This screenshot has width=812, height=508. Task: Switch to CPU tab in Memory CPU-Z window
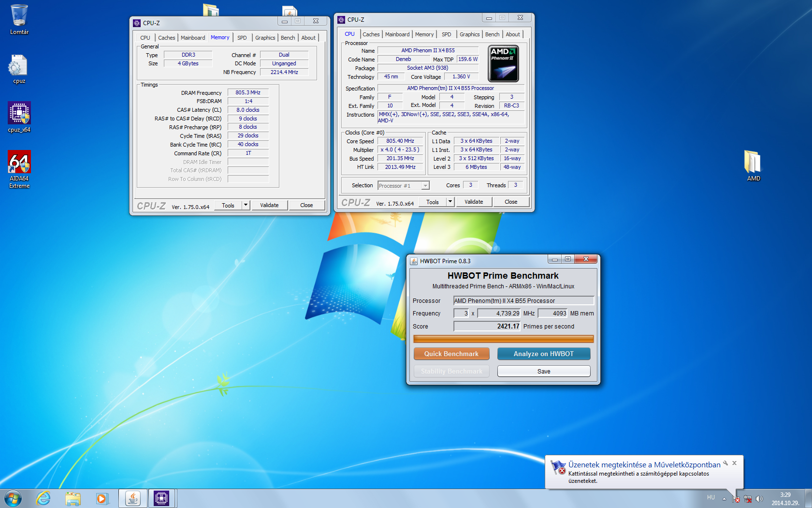click(x=145, y=38)
